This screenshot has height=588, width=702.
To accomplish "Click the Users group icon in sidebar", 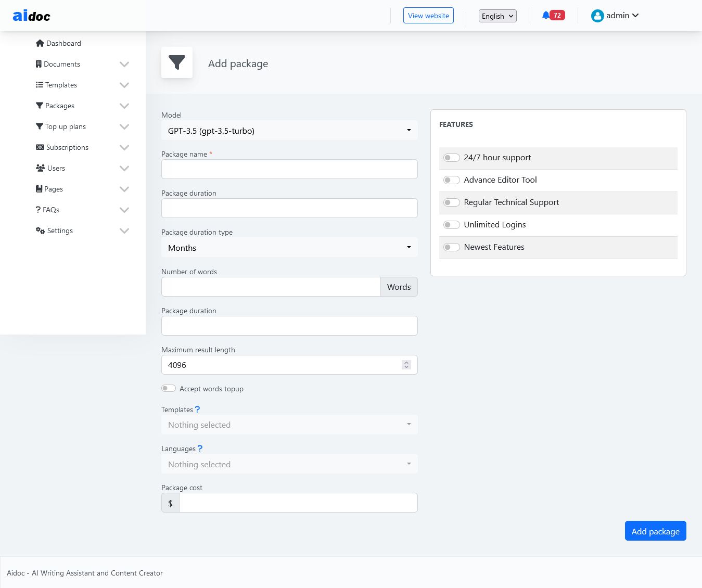I will pyautogui.click(x=40, y=168).
